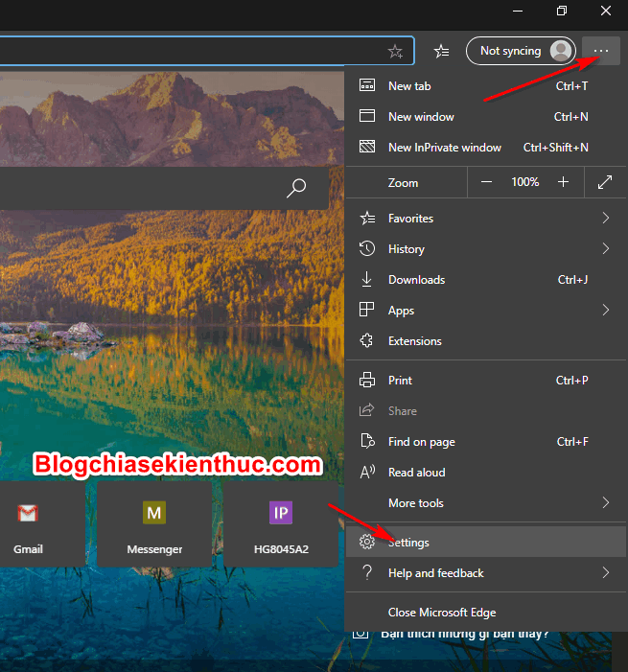The image size is (628, 672).
Task: Open Settings menu entry
Action: pos(485,542)
